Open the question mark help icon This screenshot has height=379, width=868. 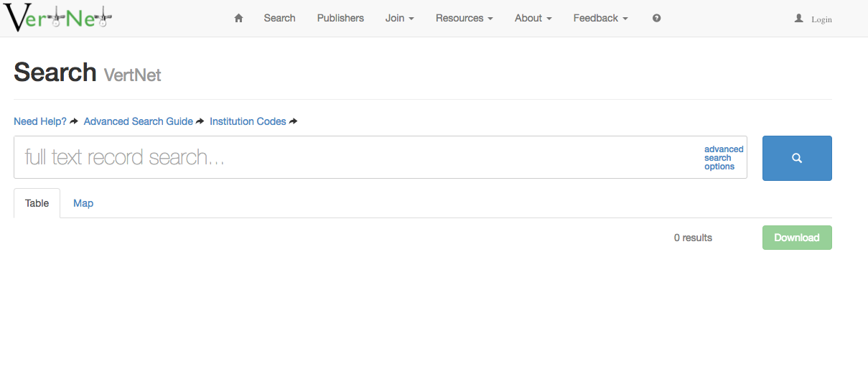click(x=656, y=18)
